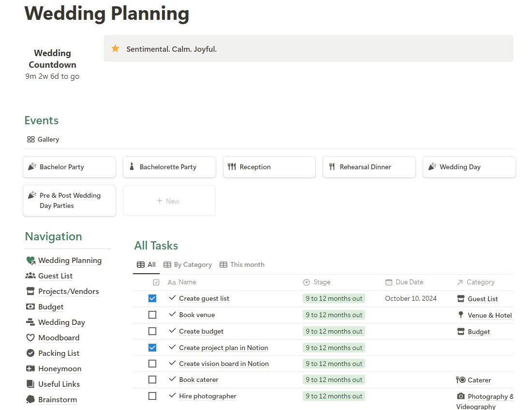Check the Hire photographer checkbox
The height and width of the screenshot is (410, 532).
[152, 396]
